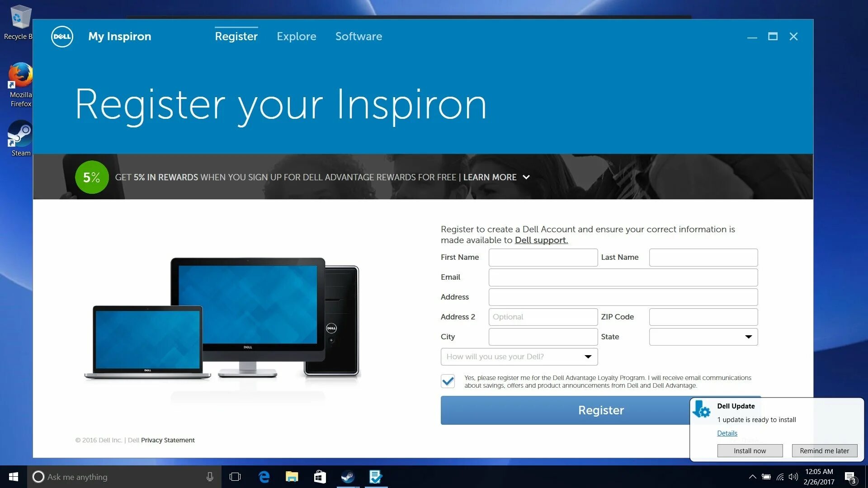Click the Register button to submit form
The image size is (868, 488).
(600, 410)
